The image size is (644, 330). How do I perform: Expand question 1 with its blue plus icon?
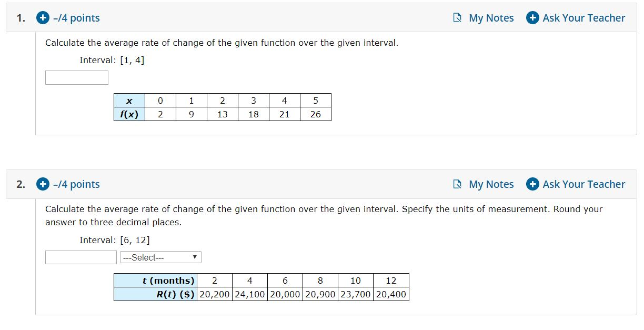pyautogui.click(x=42, y=17)
